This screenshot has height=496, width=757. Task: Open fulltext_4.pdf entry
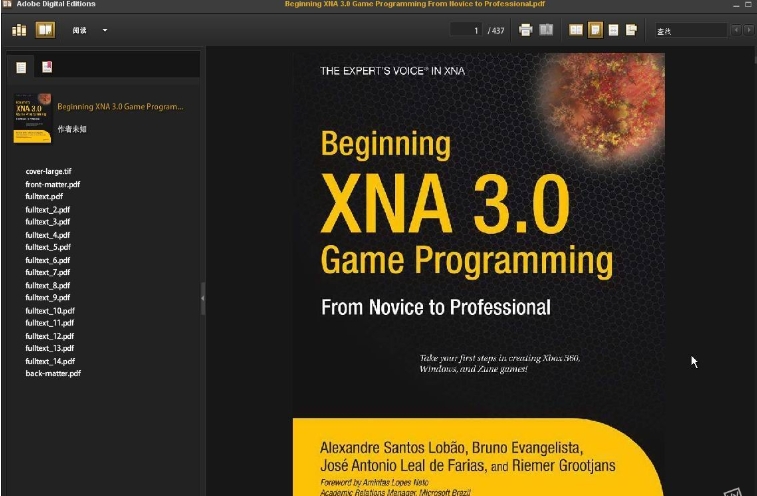(47, 235)
